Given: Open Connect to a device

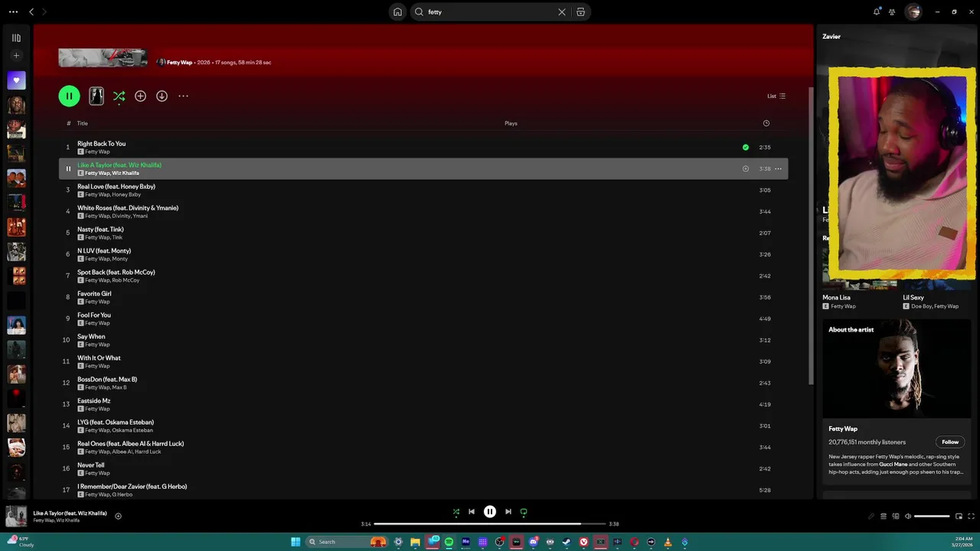Looking at the screenshot, I should (x=896, y=516).
